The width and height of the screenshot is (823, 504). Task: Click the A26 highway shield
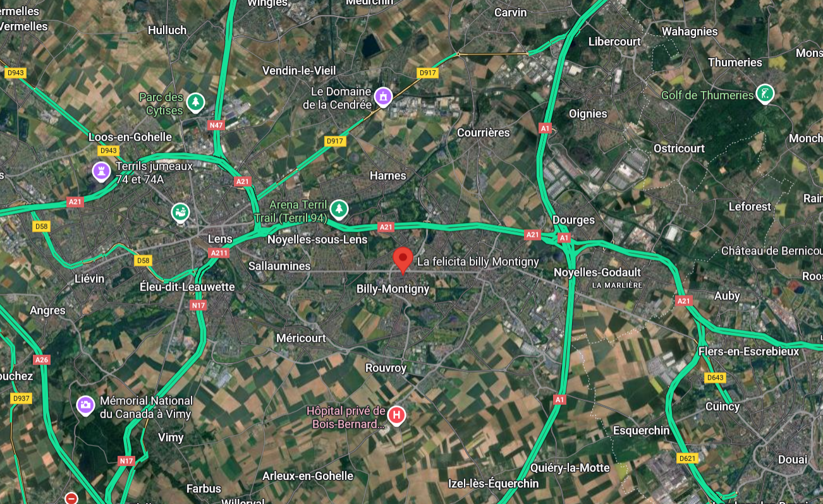tap(42, 360)
